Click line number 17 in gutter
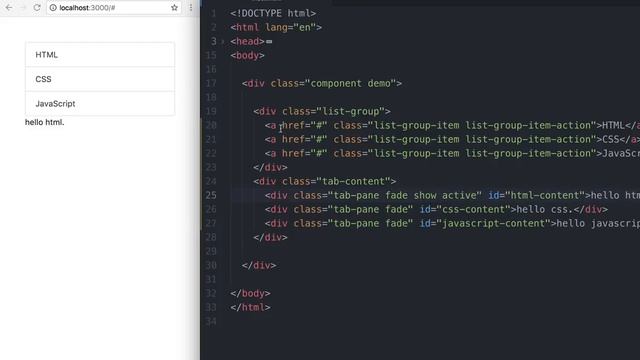Viewport: 640px width, 360px height. pyautogui.click(x=211, y=83)
